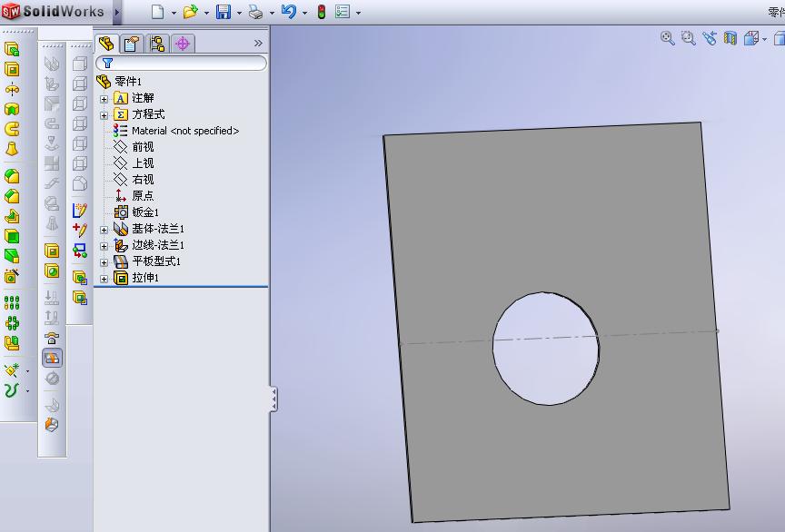Screen dimensions: 785x532
Task: Click the Draft icon in features toolbar
Action: pyautogui.click(x=12, y=256)
